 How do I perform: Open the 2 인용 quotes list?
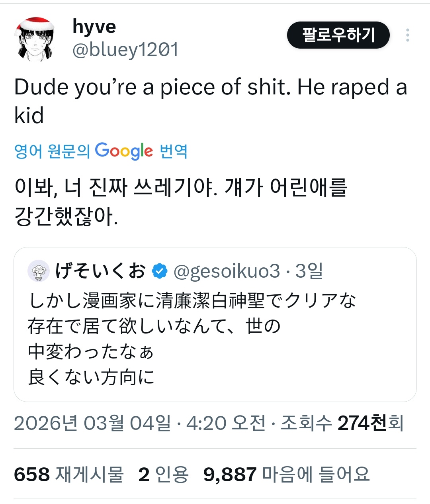pyautogui.click(x=163, y=474)
